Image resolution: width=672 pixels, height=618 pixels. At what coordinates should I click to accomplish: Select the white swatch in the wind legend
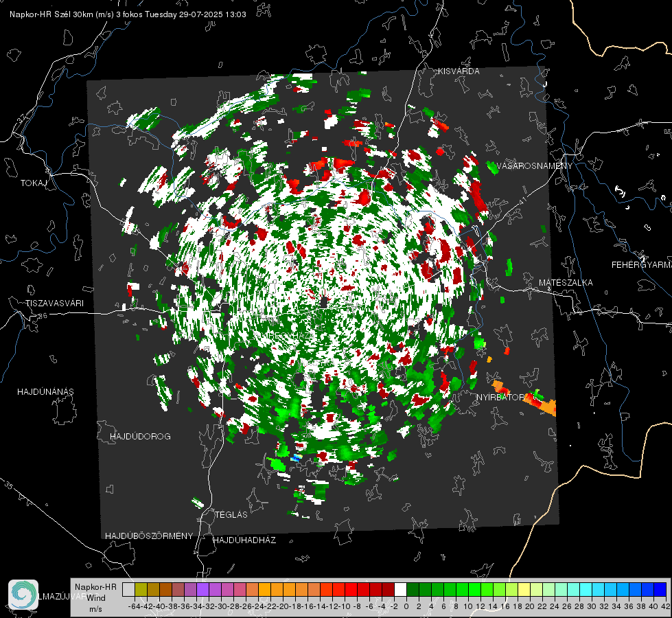[400, 589]
